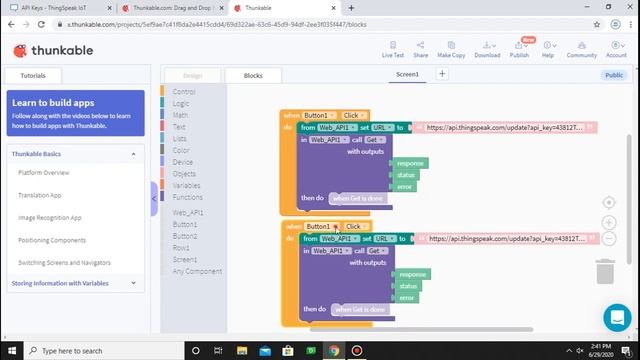This screenshot has height=360, width=640.
Task: Select the Any Component category
Action: click(x=197, y=271)
